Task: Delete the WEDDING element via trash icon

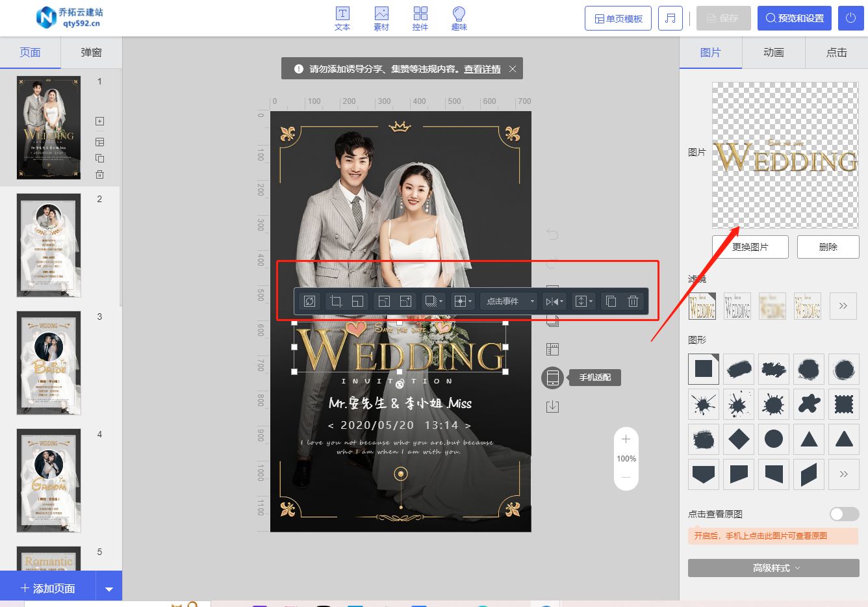Action: click(x=633, y=301)
